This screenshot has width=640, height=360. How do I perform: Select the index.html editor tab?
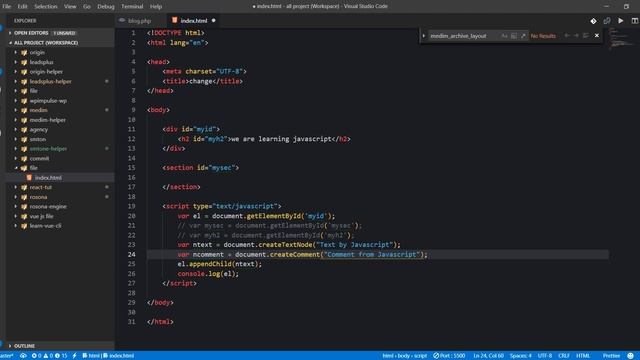193,21
